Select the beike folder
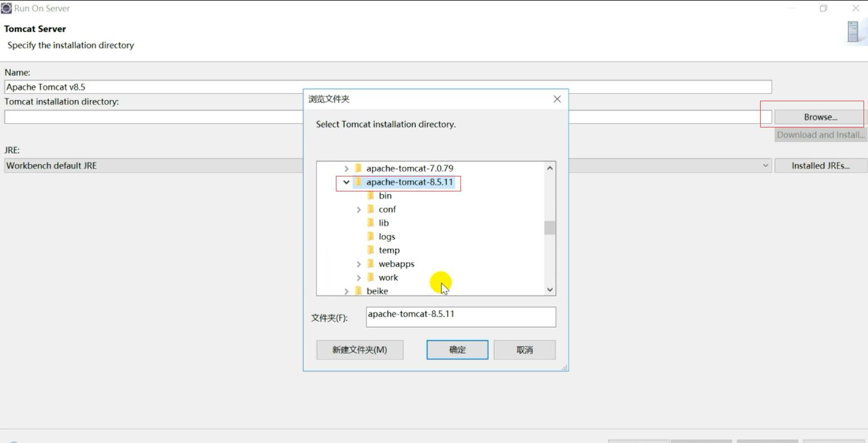Viewport: 868px width, 443px height. point(377,291)
